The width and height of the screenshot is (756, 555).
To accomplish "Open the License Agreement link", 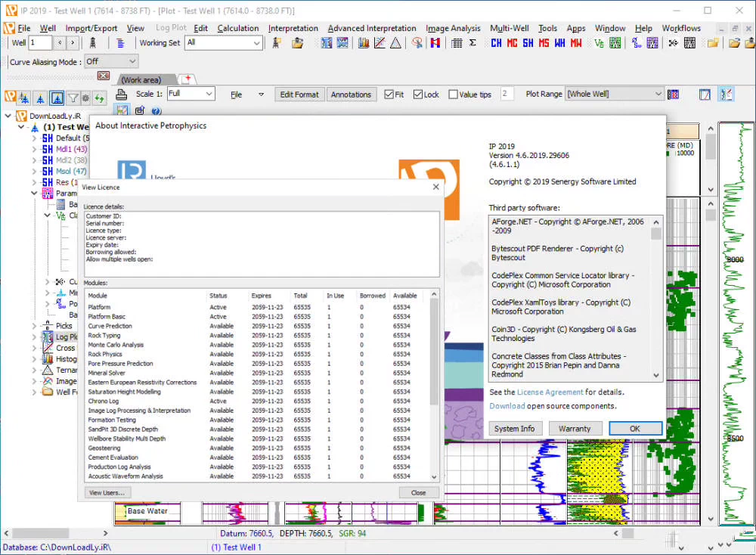I will click(550, 392).
